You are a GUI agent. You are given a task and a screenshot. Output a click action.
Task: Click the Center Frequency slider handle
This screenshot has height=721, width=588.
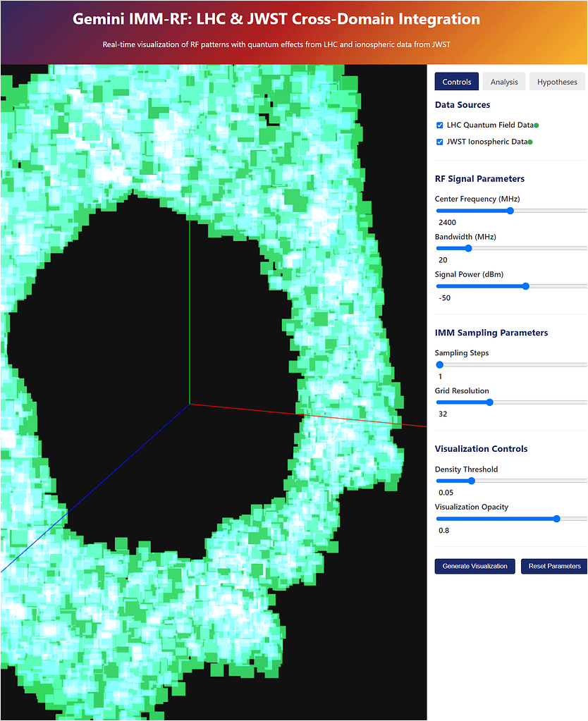tap(510, 210)
